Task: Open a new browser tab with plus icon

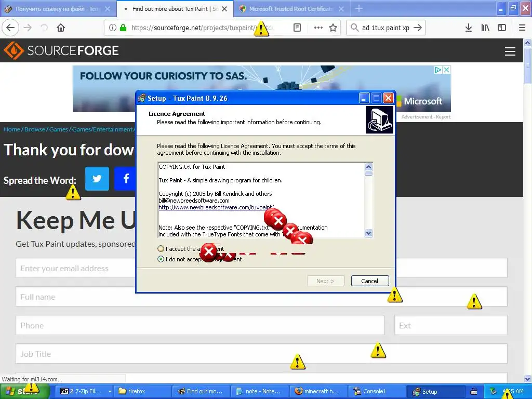Action: pos(358,9)
